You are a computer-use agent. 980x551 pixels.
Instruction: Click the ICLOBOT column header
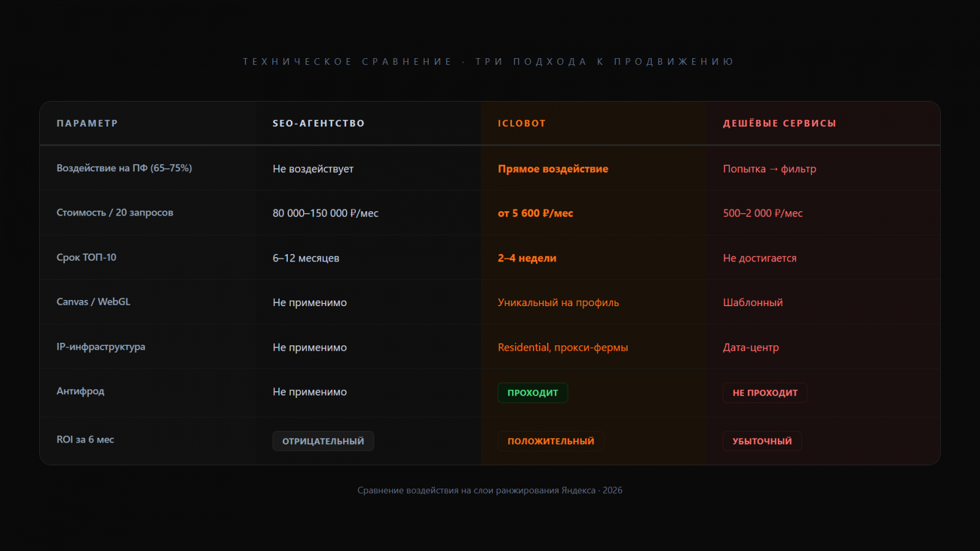[521, 123]
